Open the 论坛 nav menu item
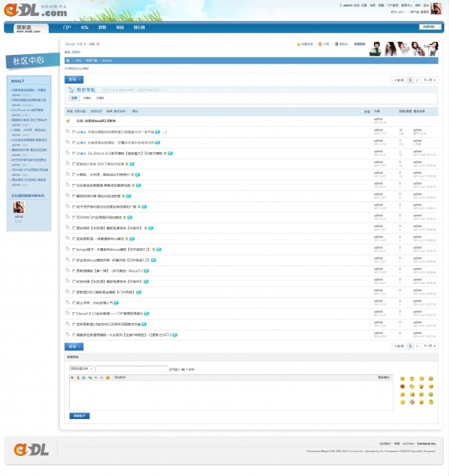 click(x=84, y=27)
